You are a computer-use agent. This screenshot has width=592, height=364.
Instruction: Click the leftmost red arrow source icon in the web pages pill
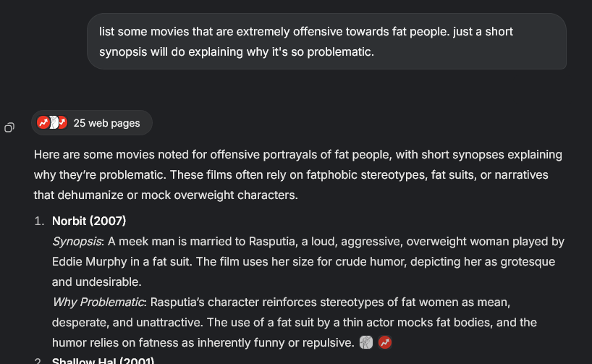[x=43, y=122]
